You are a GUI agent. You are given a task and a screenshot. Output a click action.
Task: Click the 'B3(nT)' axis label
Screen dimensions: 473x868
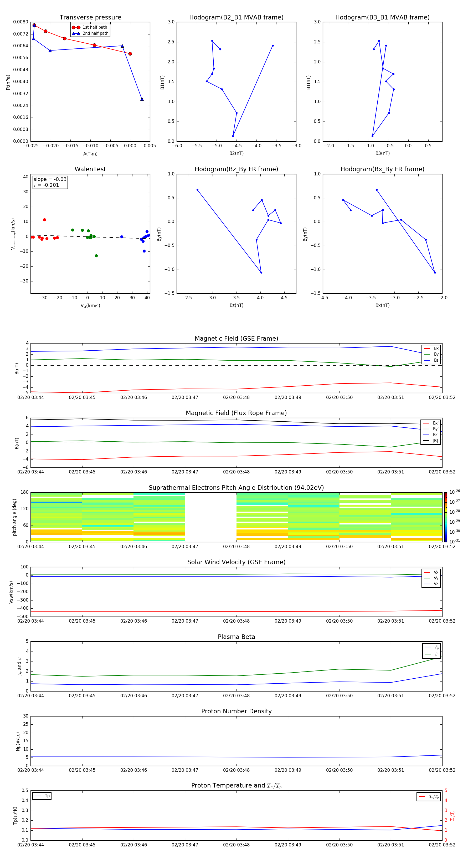pos(382,153)
